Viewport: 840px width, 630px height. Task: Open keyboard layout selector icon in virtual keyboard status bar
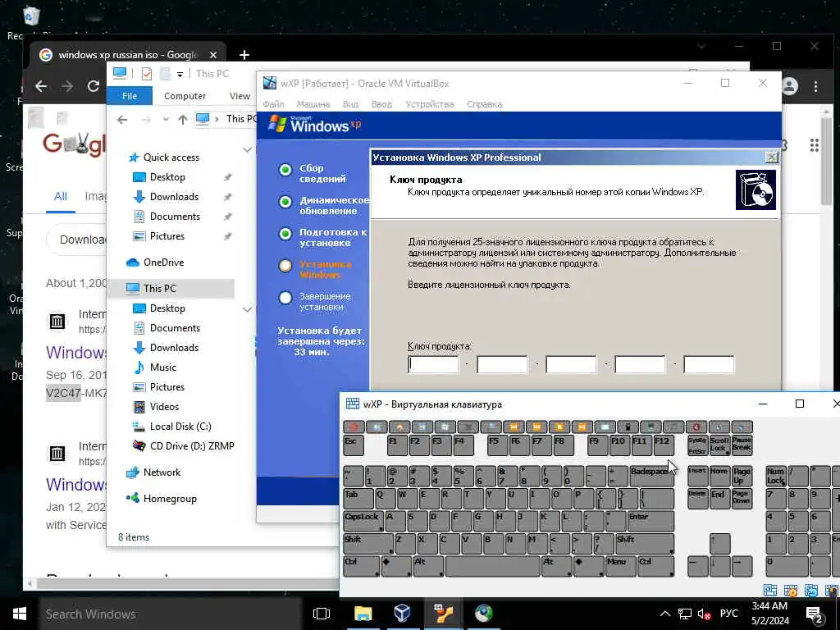tap(769, 590)
